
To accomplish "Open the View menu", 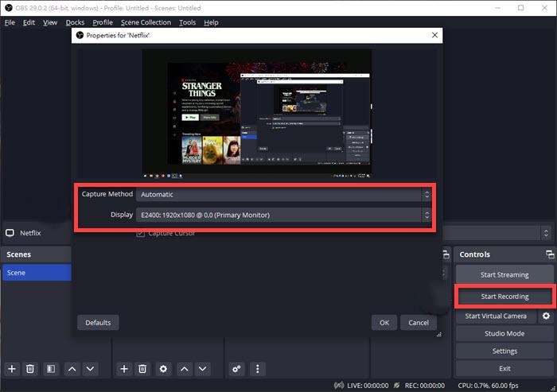I will [50, 22].
